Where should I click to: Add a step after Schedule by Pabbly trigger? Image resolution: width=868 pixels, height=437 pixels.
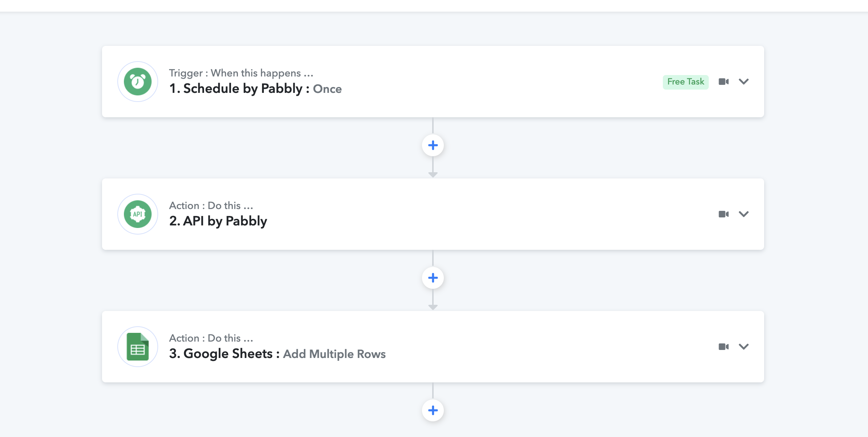pyautogui.click(x=433, y=145)
